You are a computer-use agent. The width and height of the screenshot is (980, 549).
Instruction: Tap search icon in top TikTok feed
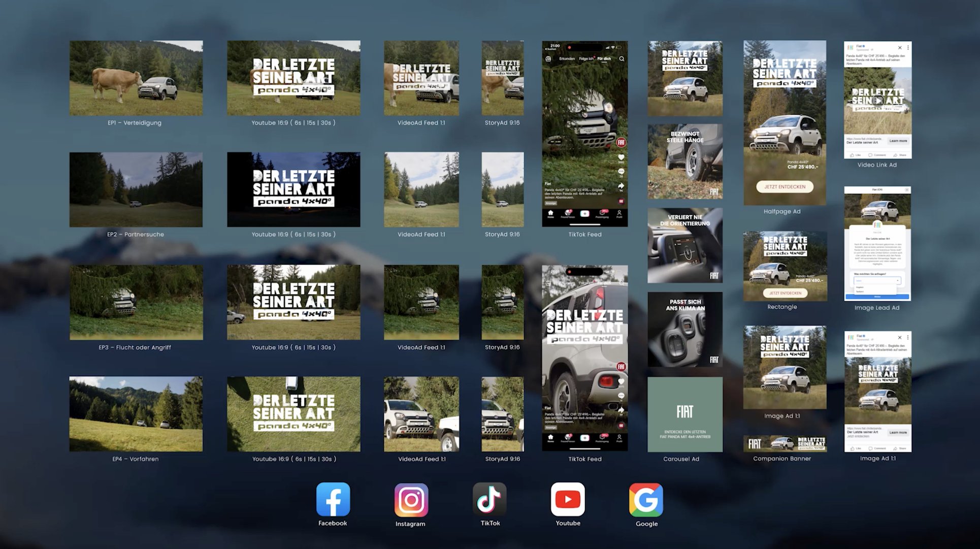tap(622, 59)
